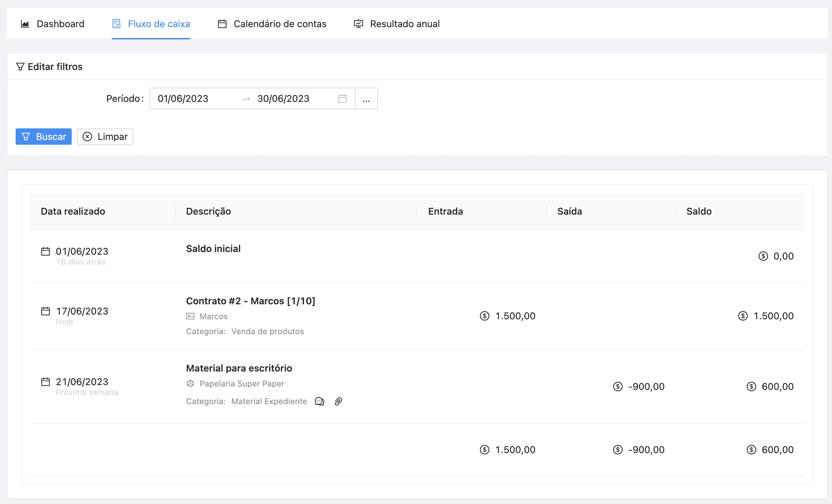Click the dollar icon beside -900,00 in the Material para escritório row
The width and height of the screenshot is (832, 504).
[x=618, y=386]
